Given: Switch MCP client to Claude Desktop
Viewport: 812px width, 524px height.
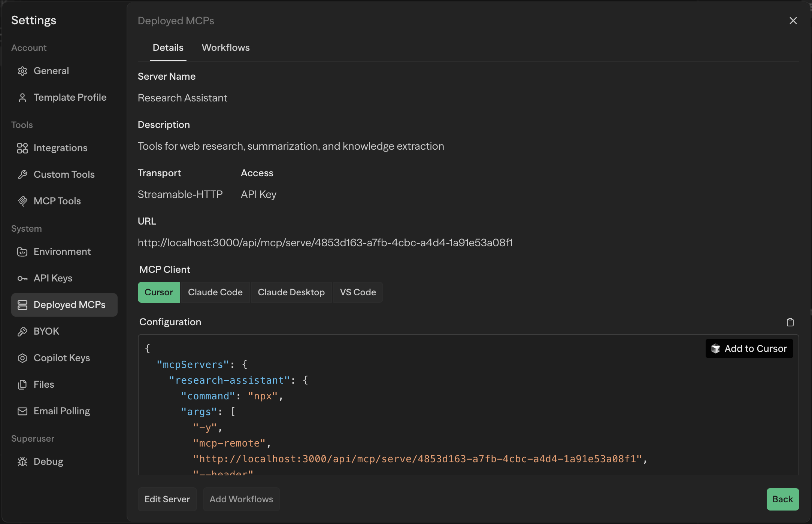Looking at the screenshot, I should tap(291, 292).
